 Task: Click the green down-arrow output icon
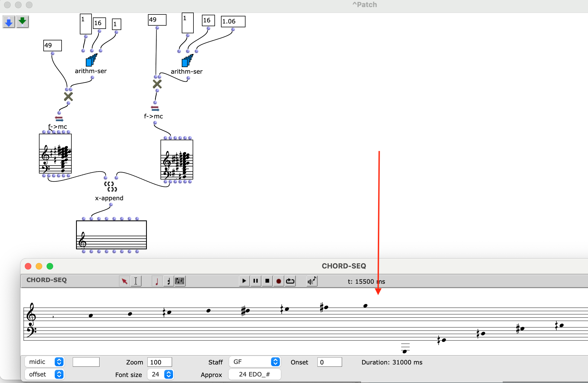tap(23, 22)
